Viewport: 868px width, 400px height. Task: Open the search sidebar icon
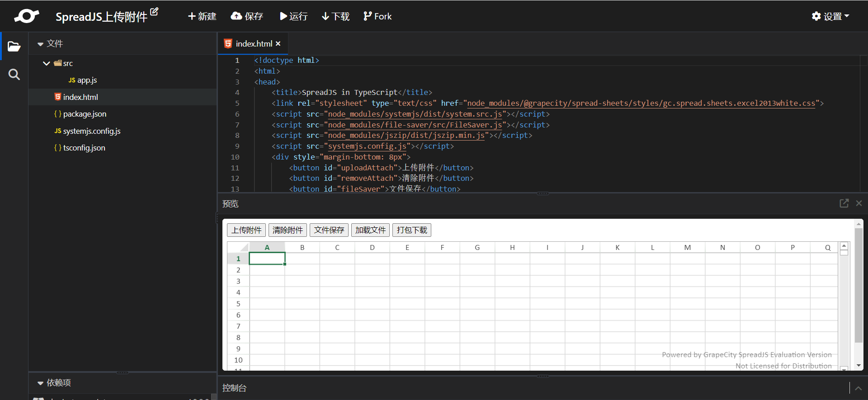(x=14, y=75)
